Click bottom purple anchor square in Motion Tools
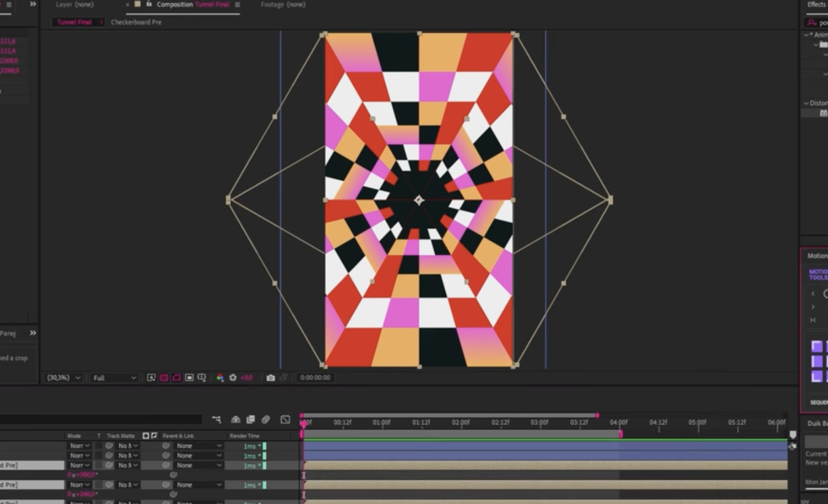Viewport: 828px width, 504px height. click(817, 376)
